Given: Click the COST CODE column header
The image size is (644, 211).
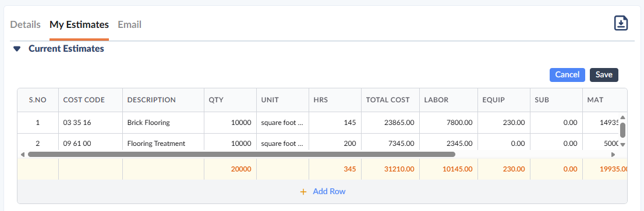Looking at the screenshot, I should [x=91, y=100].
